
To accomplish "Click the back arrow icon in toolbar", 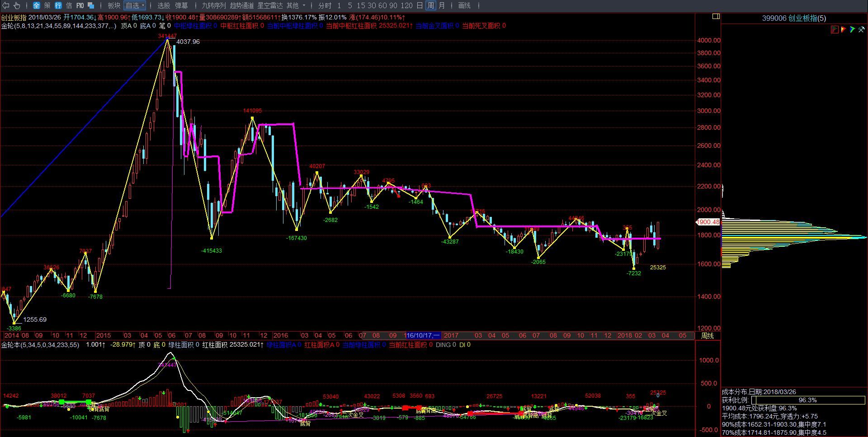I will (x=6, y=5).
